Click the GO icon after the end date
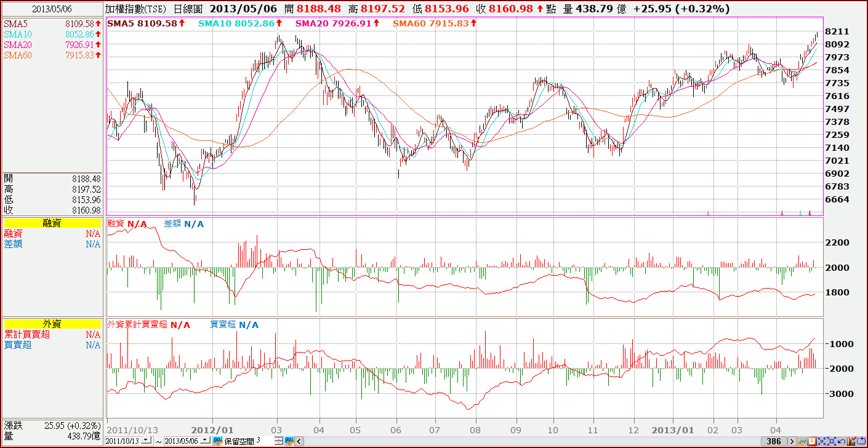Viewport: 868px width, 448px height. pos(217,441)
